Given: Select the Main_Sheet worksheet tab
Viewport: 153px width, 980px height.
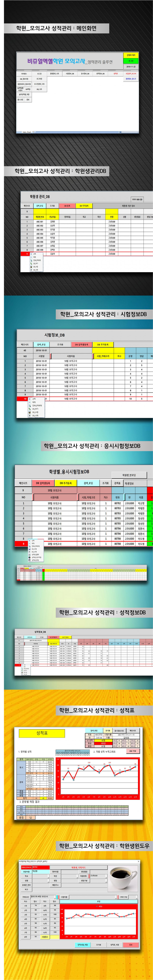Looking at the screenshot, I should coord(27,132).
